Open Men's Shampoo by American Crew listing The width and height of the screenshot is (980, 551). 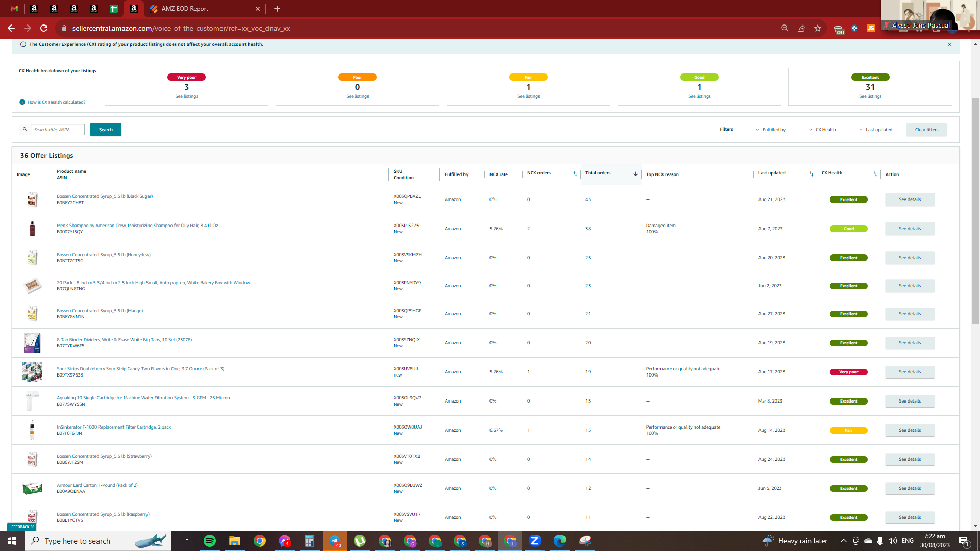[x=137, y=226]
